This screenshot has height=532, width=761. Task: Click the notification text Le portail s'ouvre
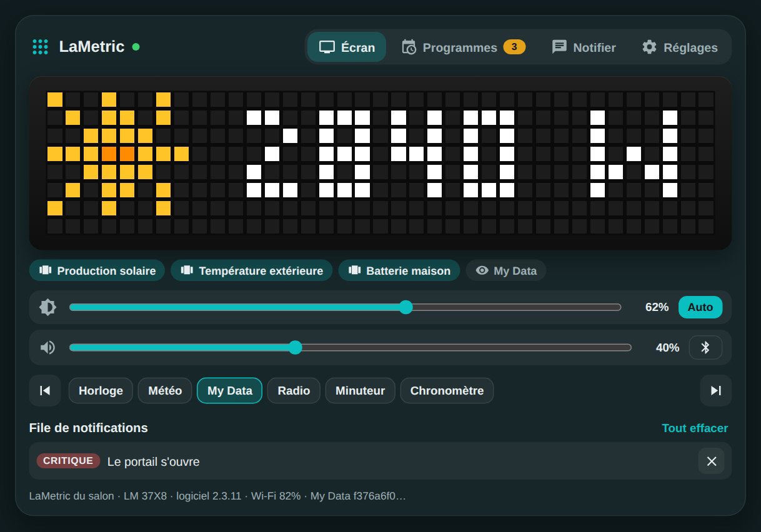pyautogui.click(x=154, y=462)
